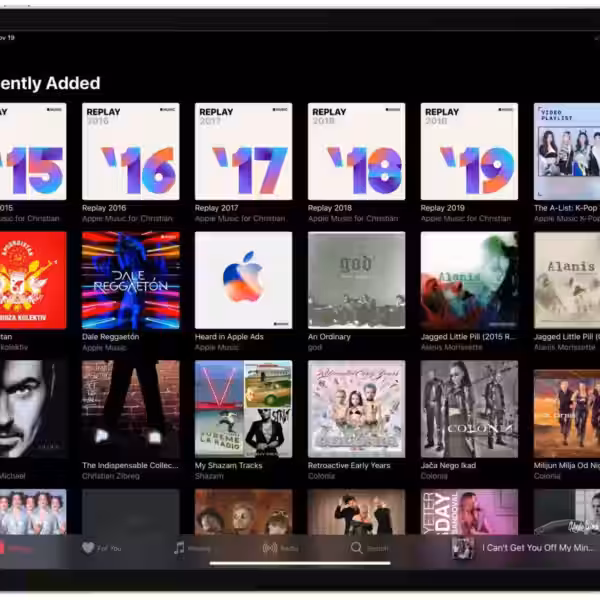Image resolution: width=600 pixels, height=600 pixels.
Task: Open the Heard in Apple Ads Apple-logo cover
Action: click(243, 280)
